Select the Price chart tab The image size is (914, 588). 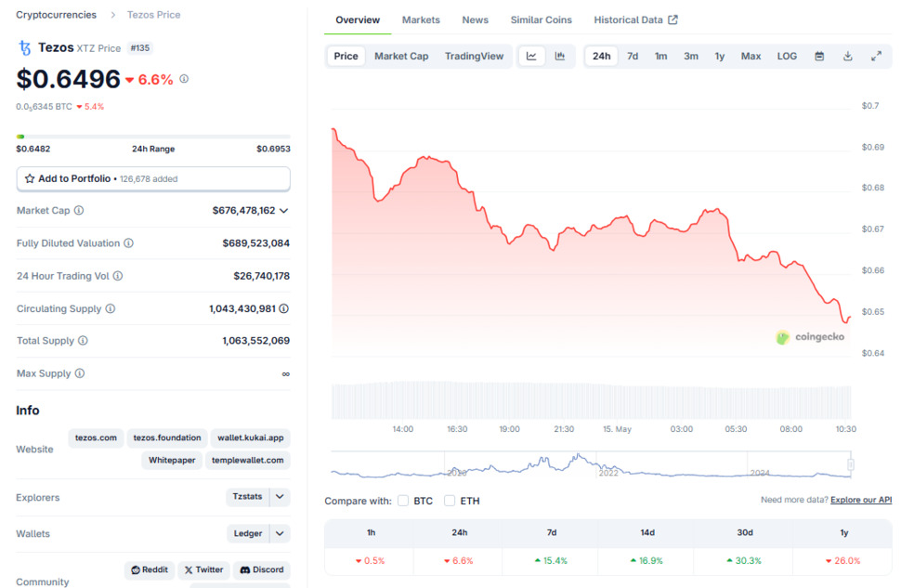pyautogui.click(x=346, y=56)
